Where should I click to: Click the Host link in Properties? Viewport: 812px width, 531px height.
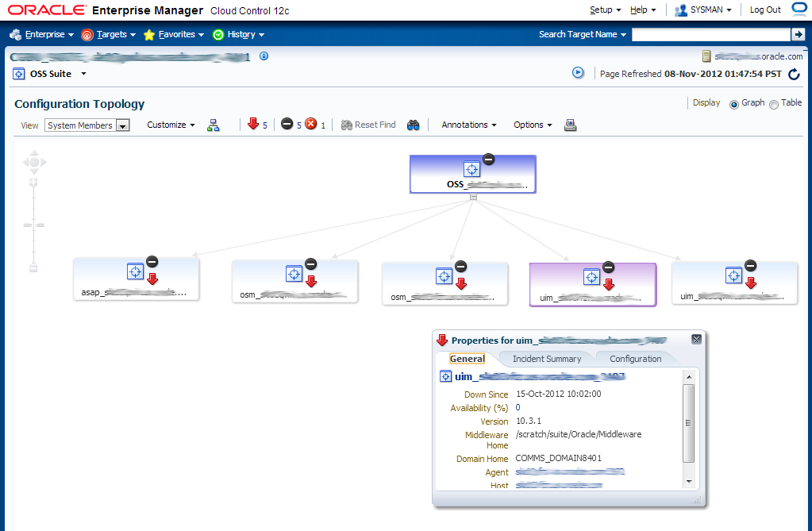pos(559,486)
